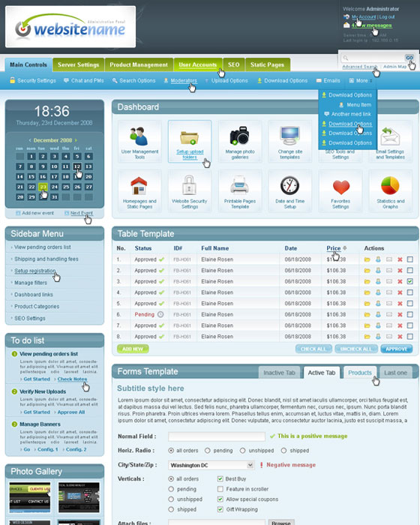
Task: Open the Inactive Tab in Forms Template
Action: click(279, 373)
